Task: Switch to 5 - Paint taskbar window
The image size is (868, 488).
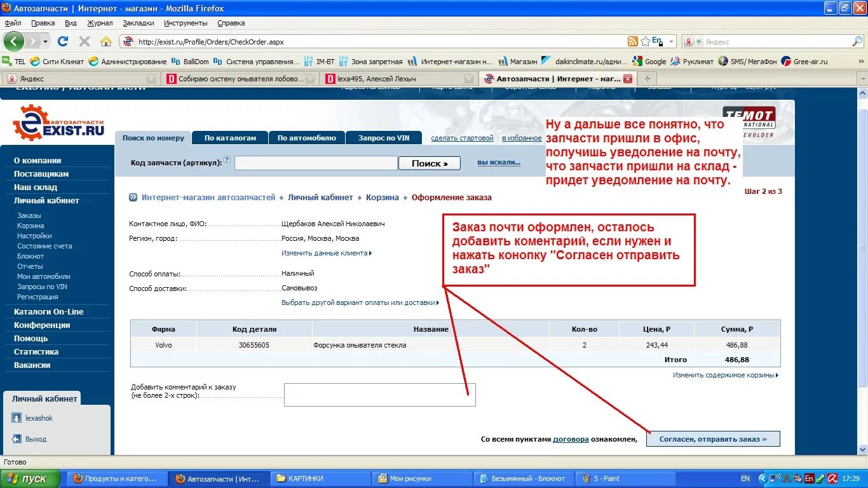Action: pyautogui.click(x=625, y=478)
